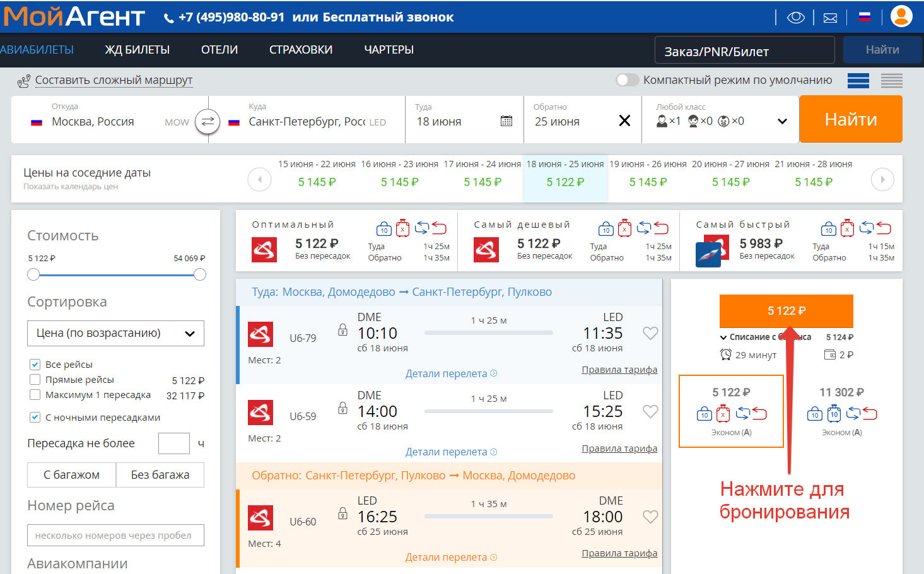Click the 2 ₽ bonus wallet icon
The height and width of the screenshot is (574, 924).
[830, 354]
